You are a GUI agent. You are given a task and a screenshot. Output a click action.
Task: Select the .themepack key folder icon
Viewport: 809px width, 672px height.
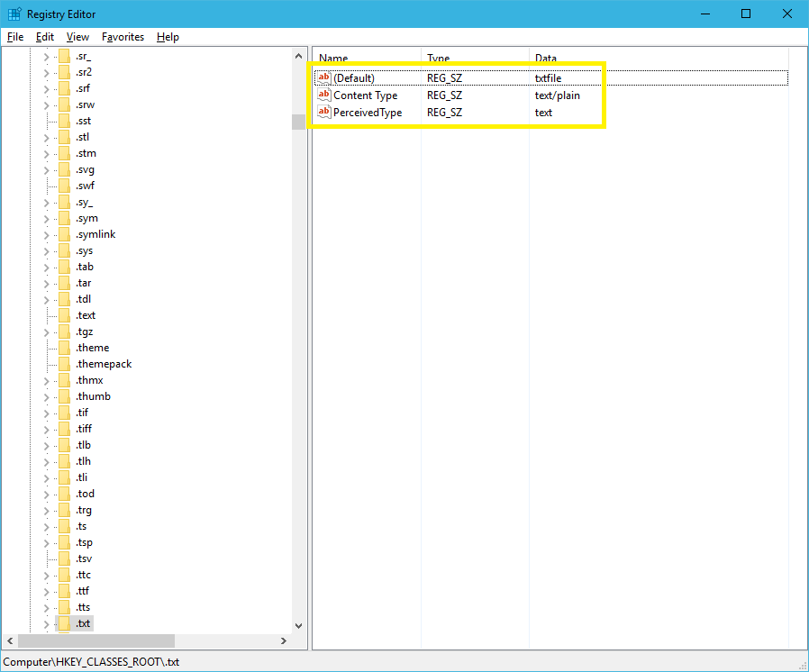[x=65, y=364]
